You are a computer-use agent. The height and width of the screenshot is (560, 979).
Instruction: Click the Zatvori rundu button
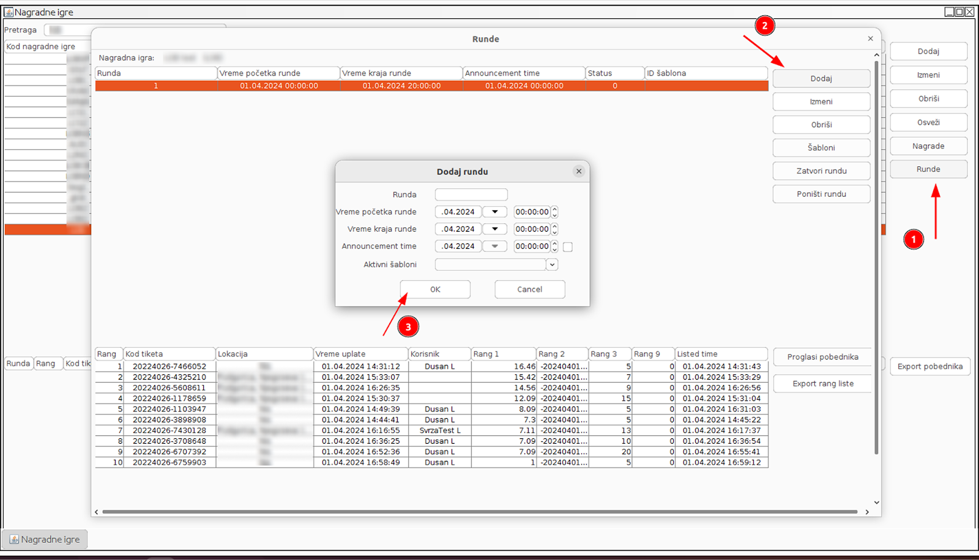click(x=821, y=171)
